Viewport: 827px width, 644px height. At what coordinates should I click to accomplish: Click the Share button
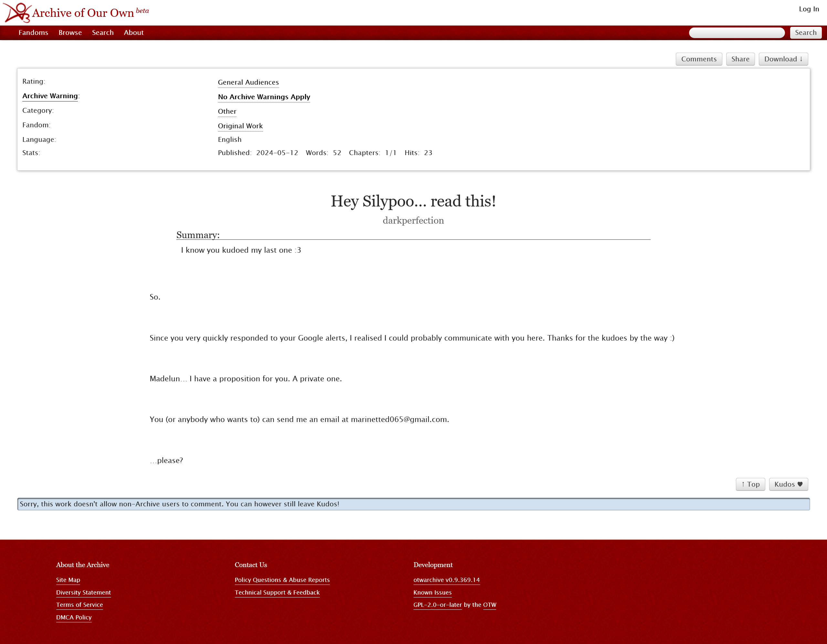coord(740,59)
